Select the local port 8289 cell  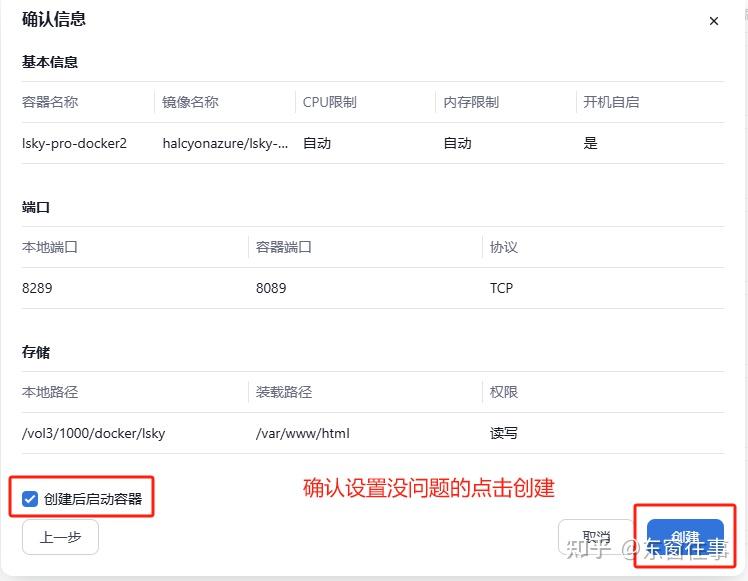coord(37,288)
